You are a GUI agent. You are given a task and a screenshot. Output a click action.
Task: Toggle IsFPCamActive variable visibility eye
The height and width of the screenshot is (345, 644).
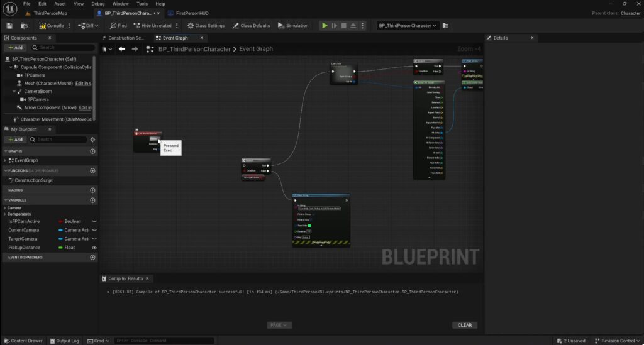pos(94,221)
